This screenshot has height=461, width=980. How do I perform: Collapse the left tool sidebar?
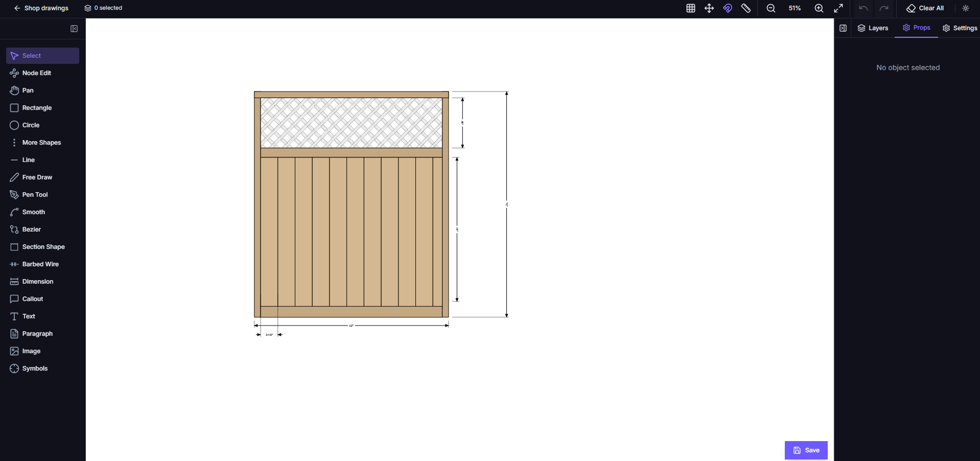74,29
